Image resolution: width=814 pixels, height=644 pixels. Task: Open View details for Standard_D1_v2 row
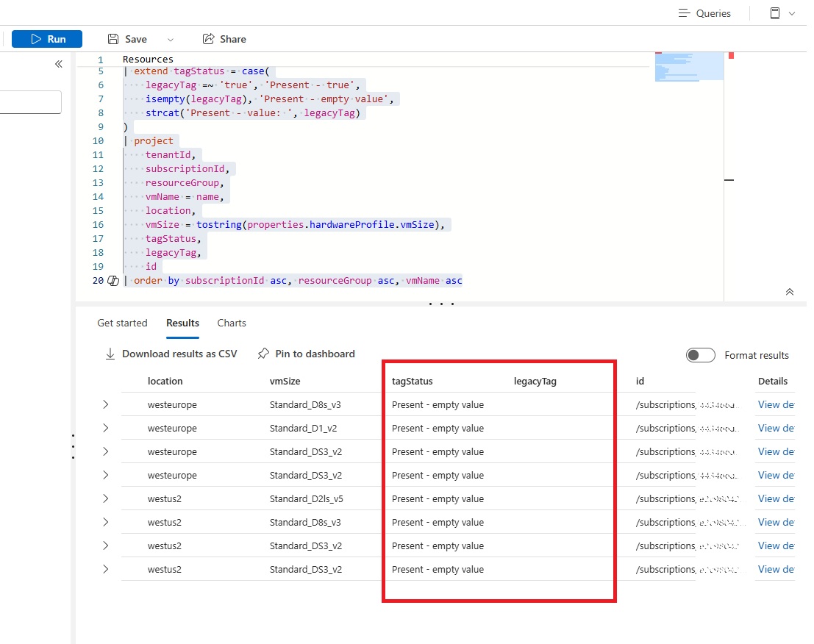776,428
